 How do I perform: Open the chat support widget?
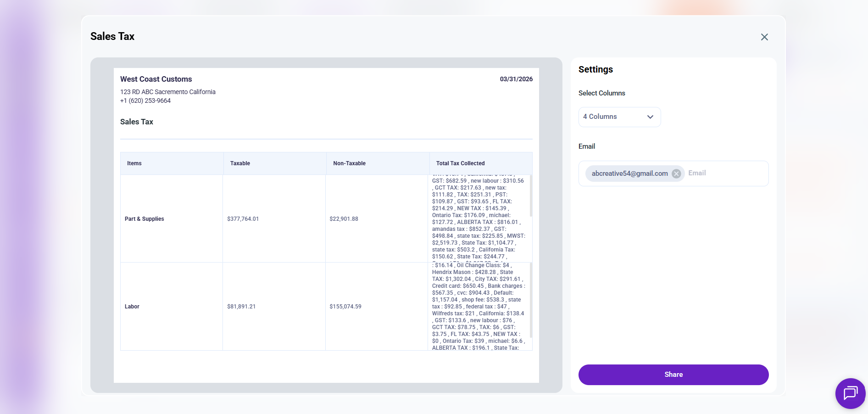tap(850, 393)
